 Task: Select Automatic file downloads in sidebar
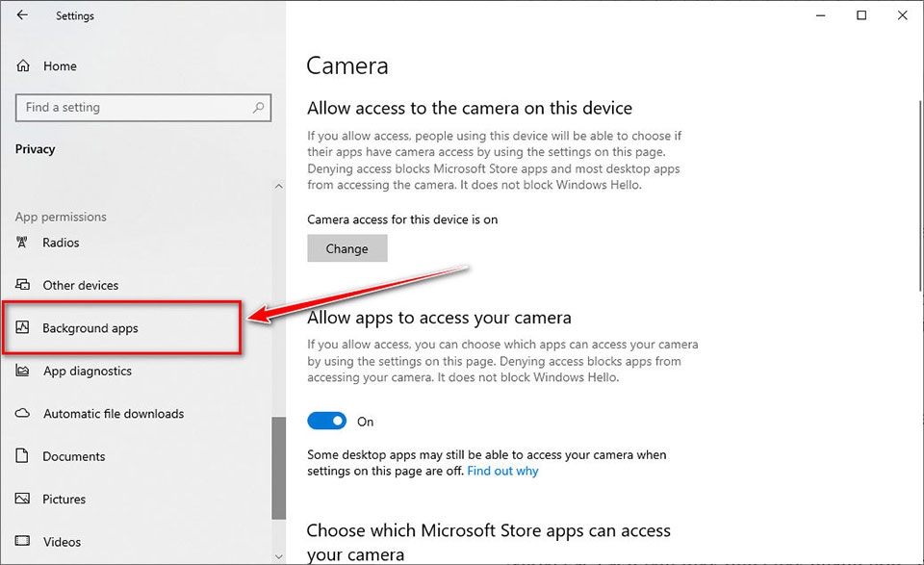coord(114,414)
